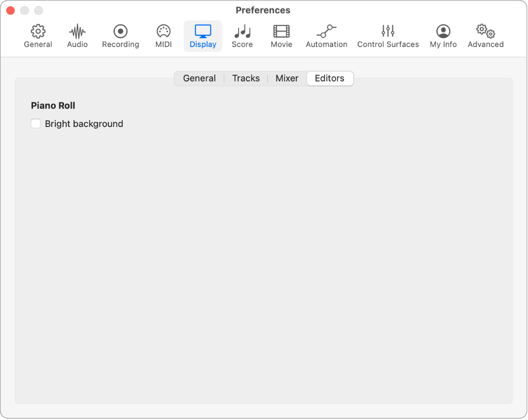Image resolution: width=528 pixels, height=420 pixels.
Task: Open Recording preferences icon
Action: pyautogui.click(x=120, y=31)
